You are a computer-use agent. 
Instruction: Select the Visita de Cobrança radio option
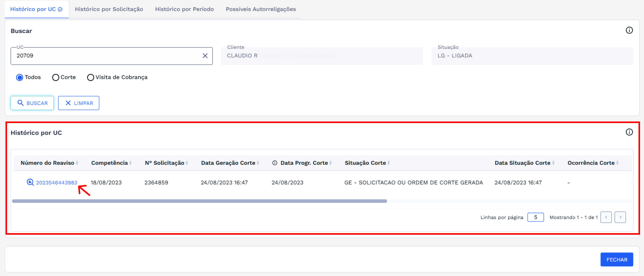90,77
